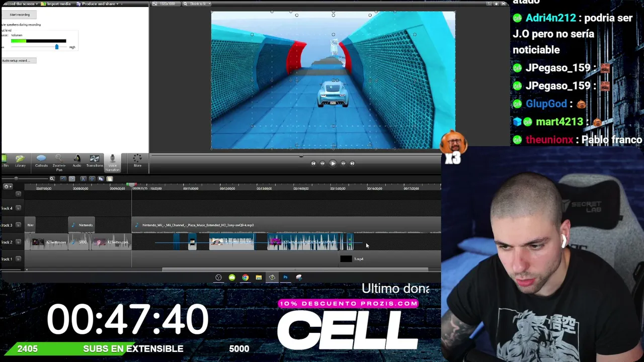Adjust the input level slider handle
644x362 pixels.
pos(56,47)
